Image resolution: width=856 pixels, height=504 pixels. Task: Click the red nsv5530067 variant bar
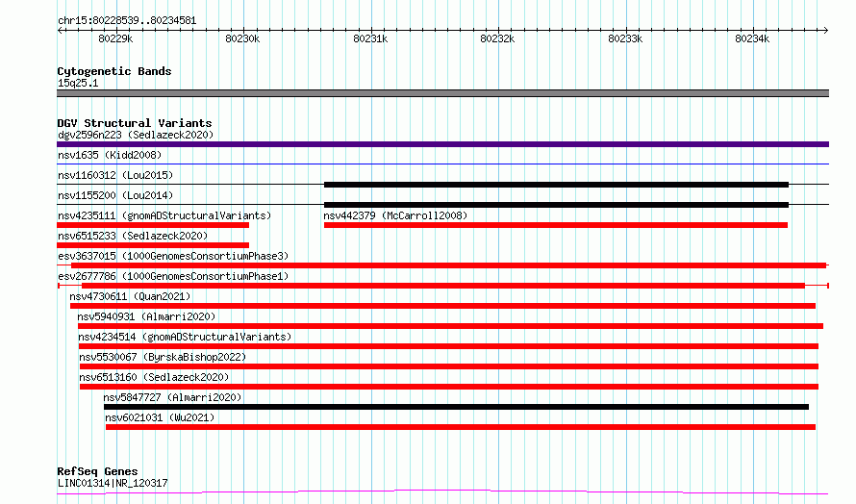(x=449, y=366)
